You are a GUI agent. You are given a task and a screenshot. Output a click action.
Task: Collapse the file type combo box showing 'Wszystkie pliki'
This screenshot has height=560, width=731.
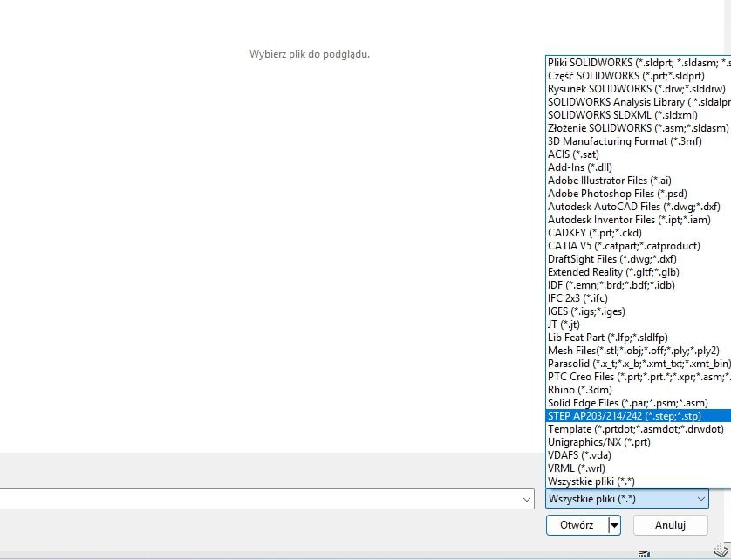point(627,498)
